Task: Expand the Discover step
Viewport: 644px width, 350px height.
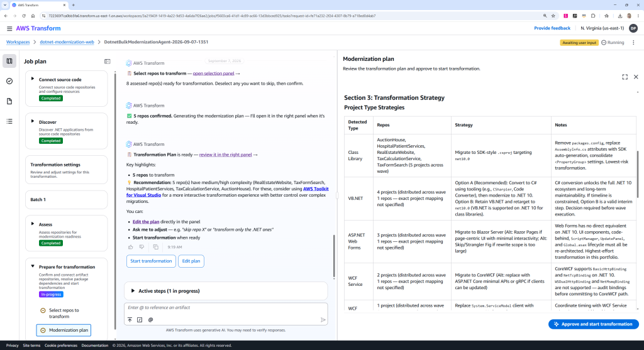Action: [33, 121]
